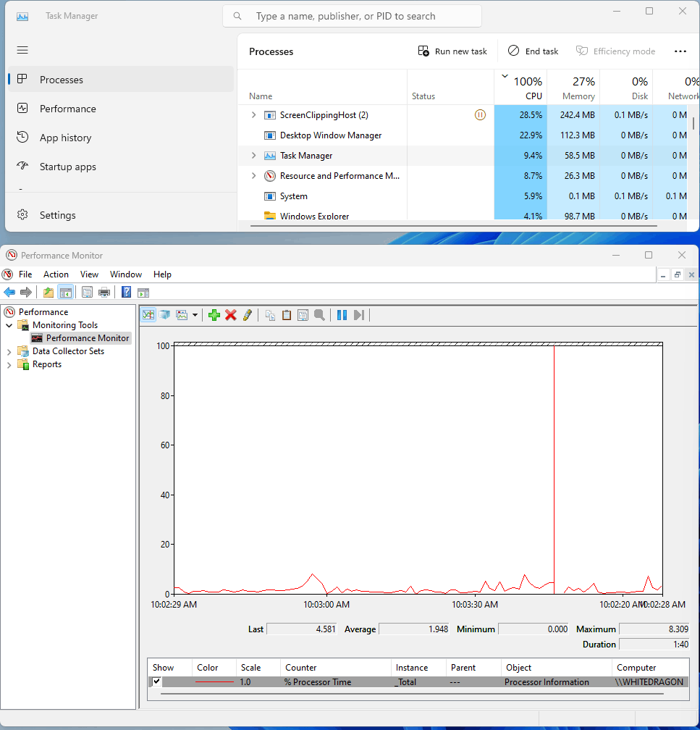This screenshot has width=700, height=730.
Task: Open Help with the question mark icon
Action: click(x=126, y=293)
